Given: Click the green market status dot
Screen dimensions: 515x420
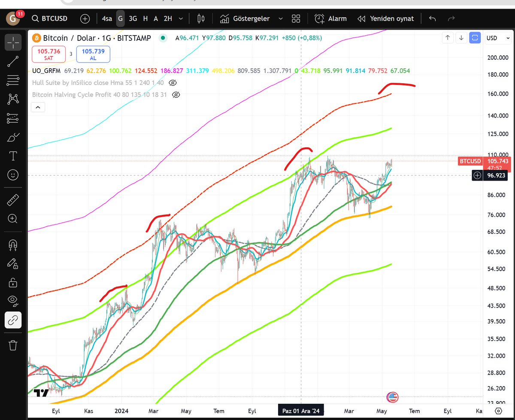Looking at the screenshot, I should (x=163, y=38).
